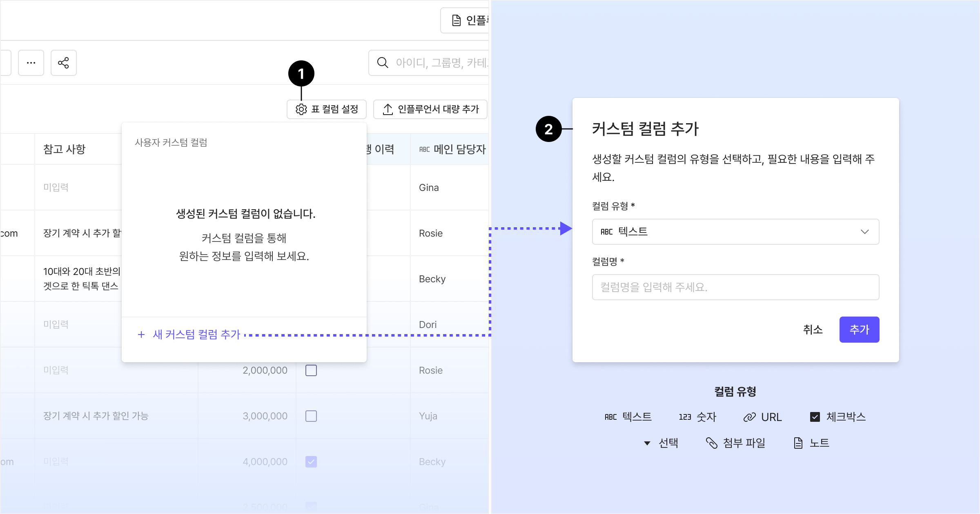
Task: Click the gear icon in 표 컬럼 설정
Action: pos(301,109)
